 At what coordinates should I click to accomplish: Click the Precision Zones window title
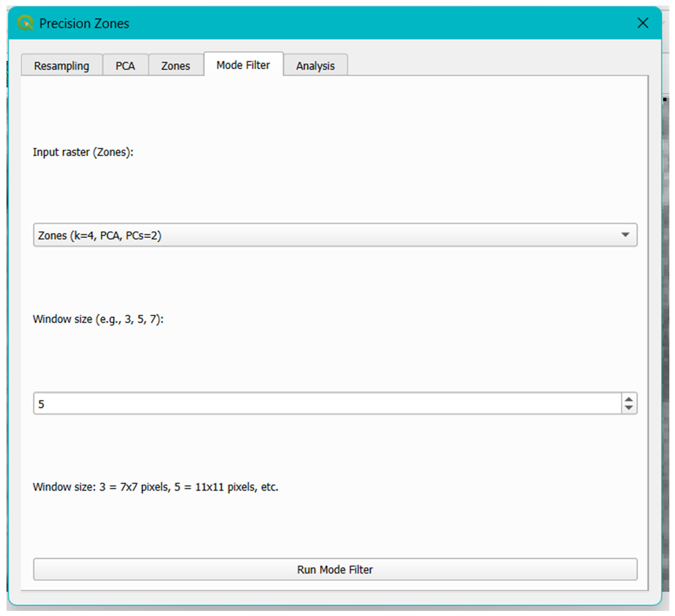84,23
